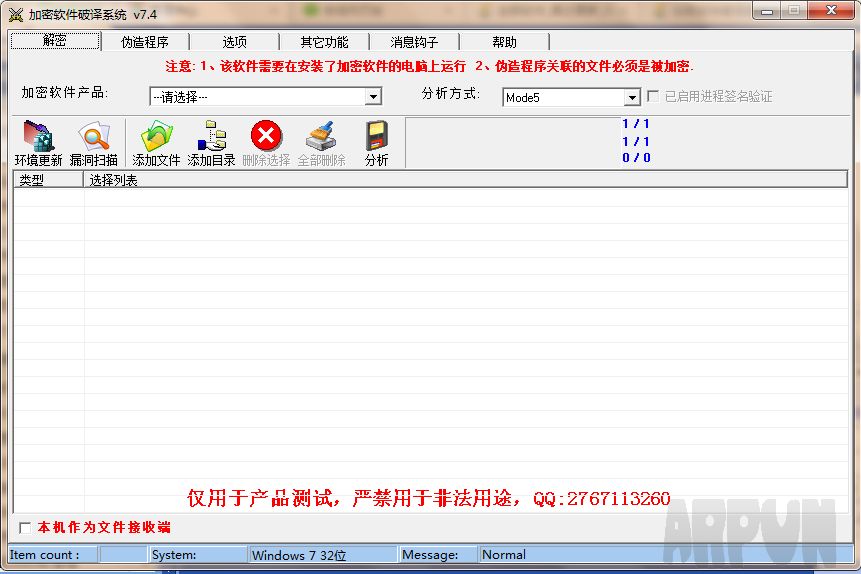
Task: Minimize the application window
Action: pyautogui.click(x=767, y=11)
